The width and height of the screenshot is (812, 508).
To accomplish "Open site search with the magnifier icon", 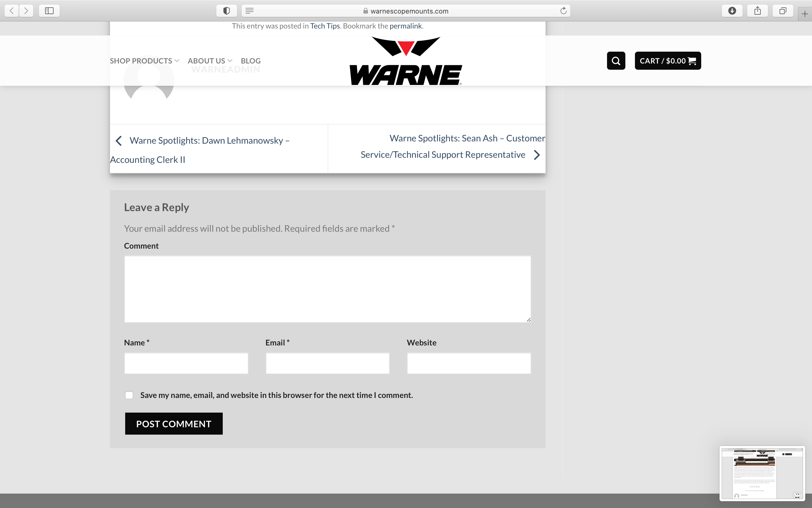I will (616, 61).
